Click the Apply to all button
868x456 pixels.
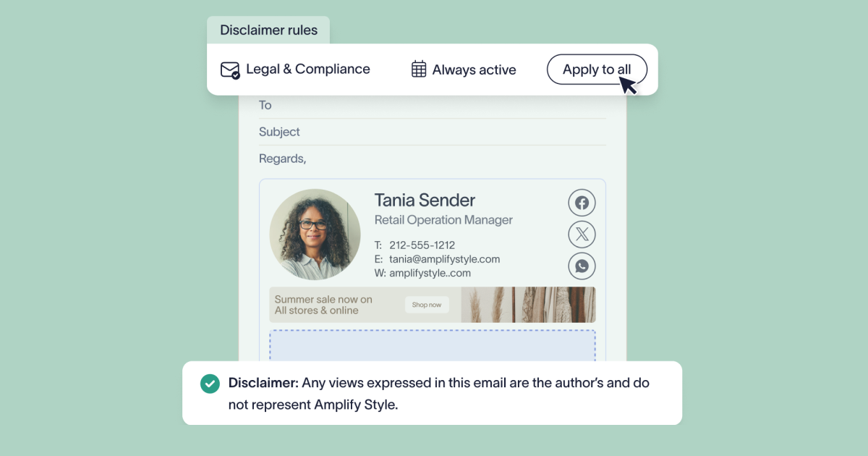[x=597, y=69]
